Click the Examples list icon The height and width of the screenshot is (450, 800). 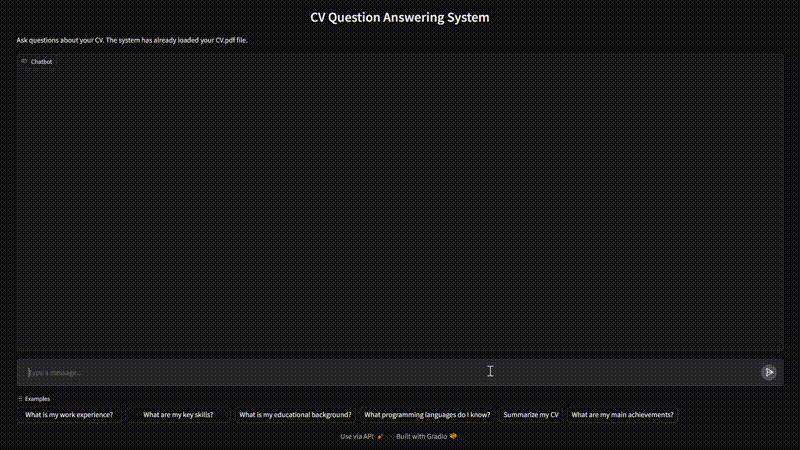click(20, 398)
